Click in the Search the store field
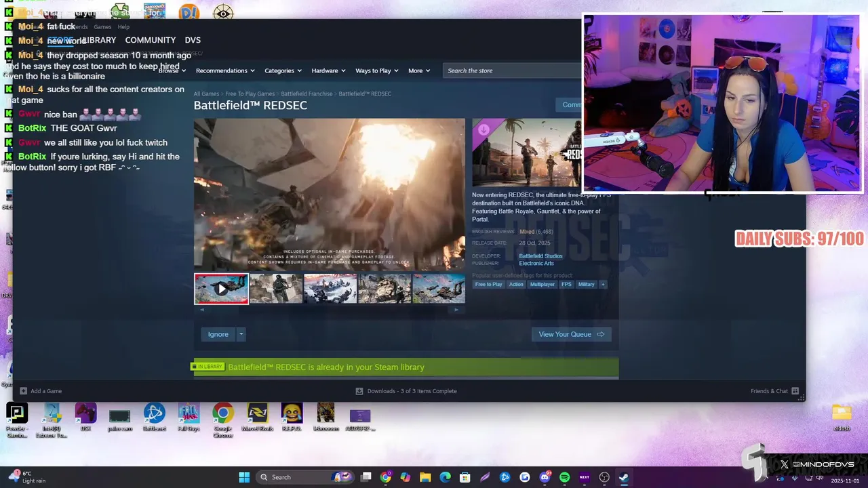The image size is (868, 488). [x=512, y=70]
